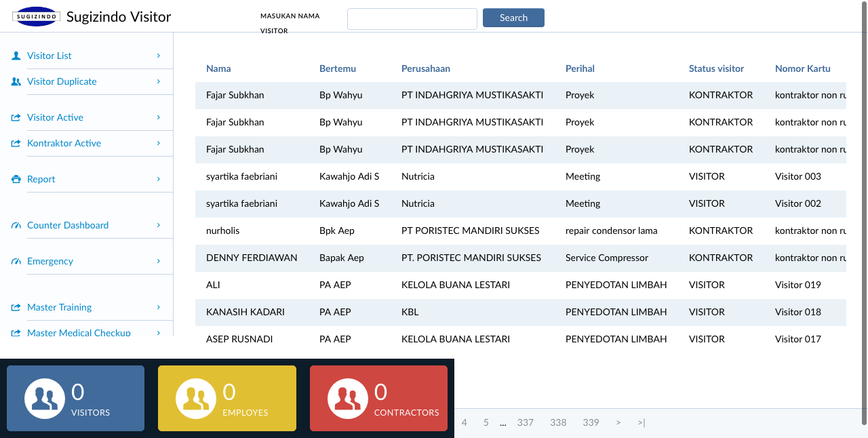Screen dimensions: 868x438
Task: Click the Counter Dashboard gauge icon
Action: tap(16, 225)
